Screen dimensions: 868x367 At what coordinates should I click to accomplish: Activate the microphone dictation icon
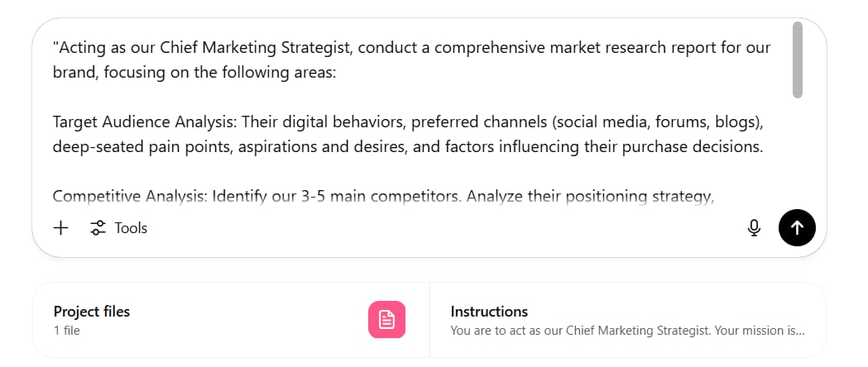(x=754, y=227)
